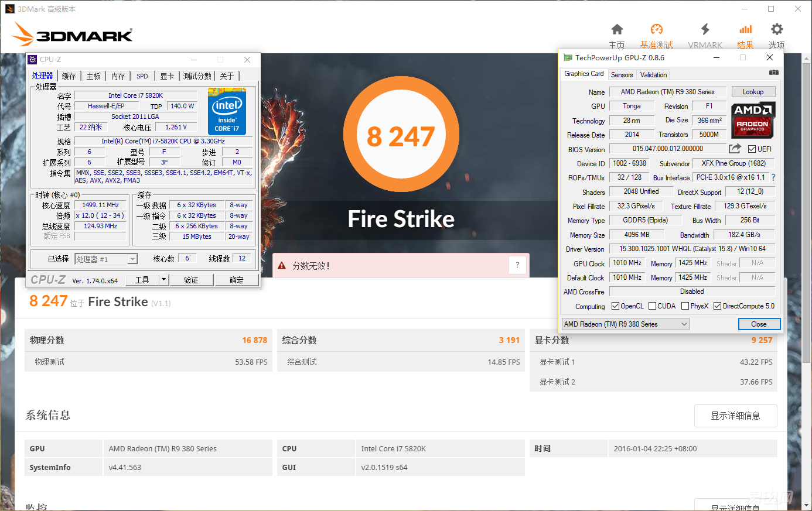Open the results bar chart icon

coord(745,29)
